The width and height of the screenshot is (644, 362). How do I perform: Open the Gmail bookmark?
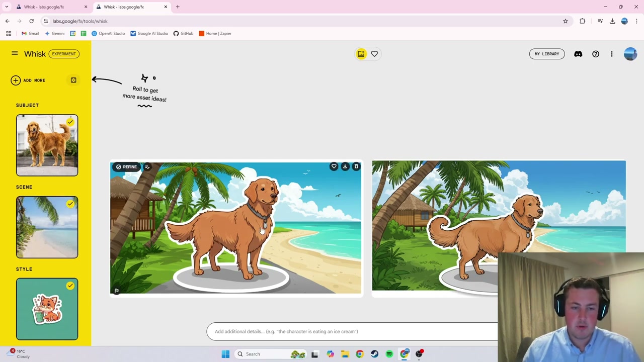coord(30,34)
